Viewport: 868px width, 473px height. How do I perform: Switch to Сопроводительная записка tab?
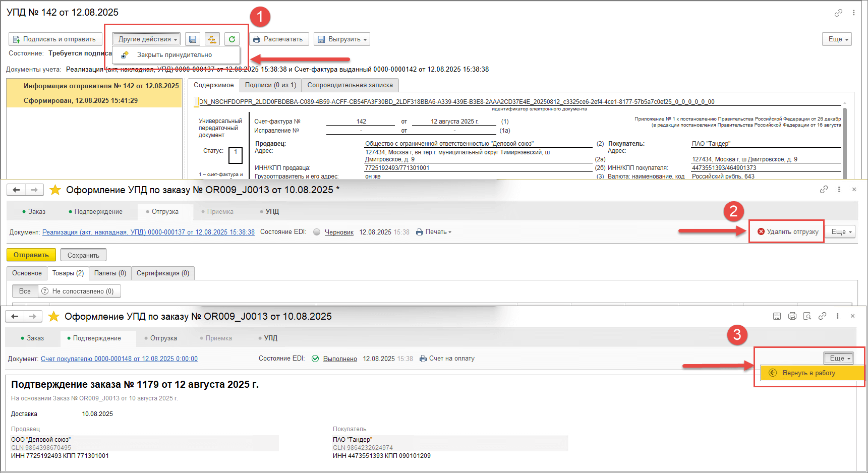(x=350, y=85)
